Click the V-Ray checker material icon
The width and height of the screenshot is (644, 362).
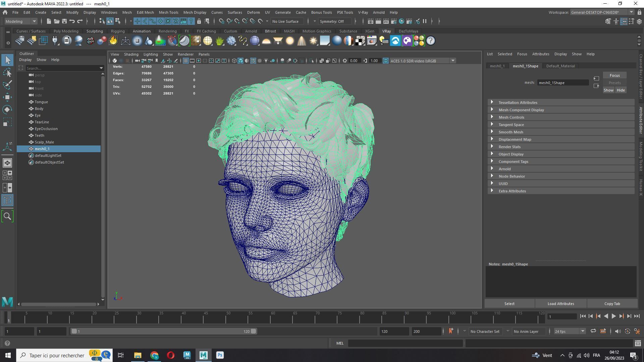coord(360,41)
